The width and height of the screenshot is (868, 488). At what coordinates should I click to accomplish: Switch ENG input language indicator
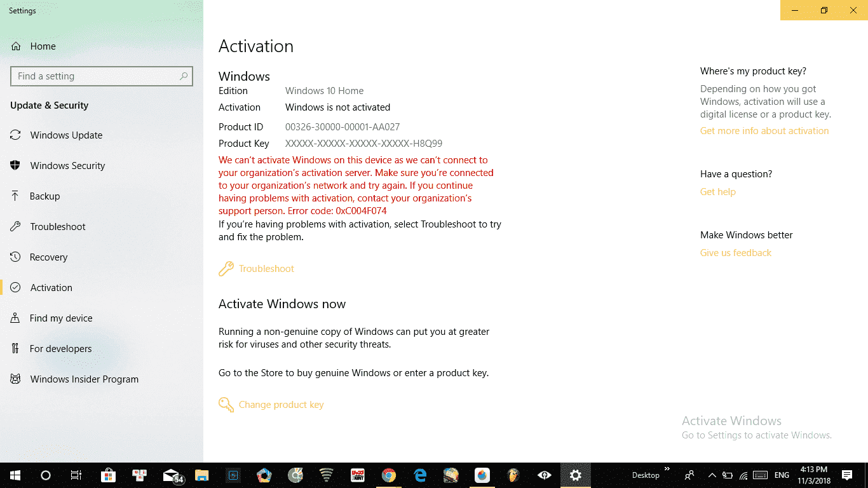[x=782, y=475]
